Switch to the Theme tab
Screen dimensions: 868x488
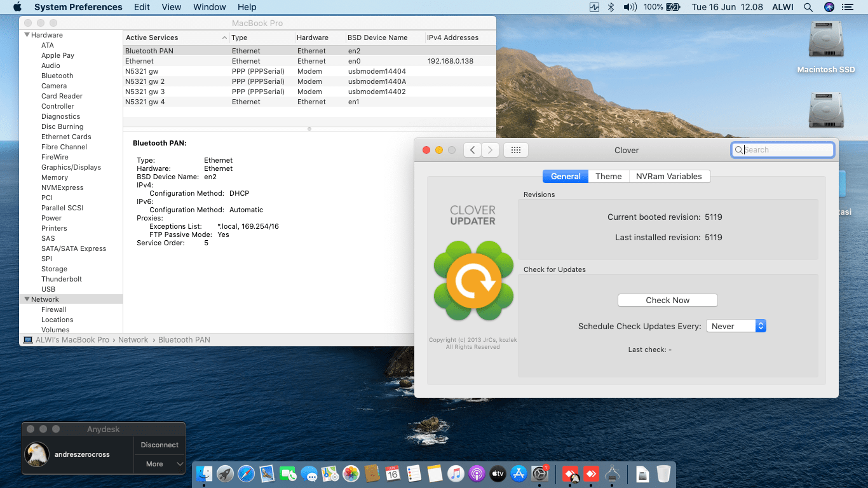[x=609, y=177]
